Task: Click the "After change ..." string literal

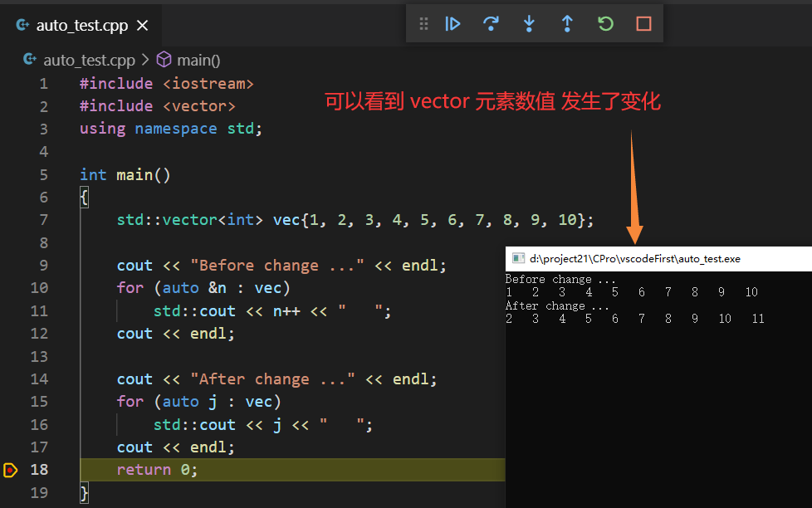Action: [x=272, y=379]
